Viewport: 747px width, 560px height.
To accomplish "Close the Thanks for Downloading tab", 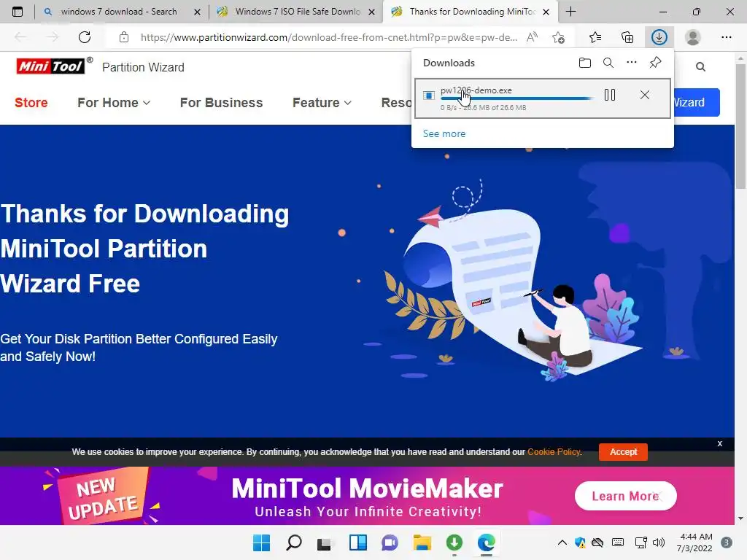I will coord(546,12).
